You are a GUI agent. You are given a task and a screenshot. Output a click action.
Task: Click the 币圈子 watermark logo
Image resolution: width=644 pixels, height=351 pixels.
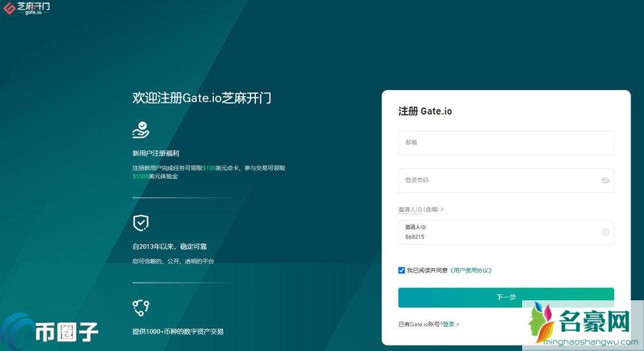click(x=51, y=331)
